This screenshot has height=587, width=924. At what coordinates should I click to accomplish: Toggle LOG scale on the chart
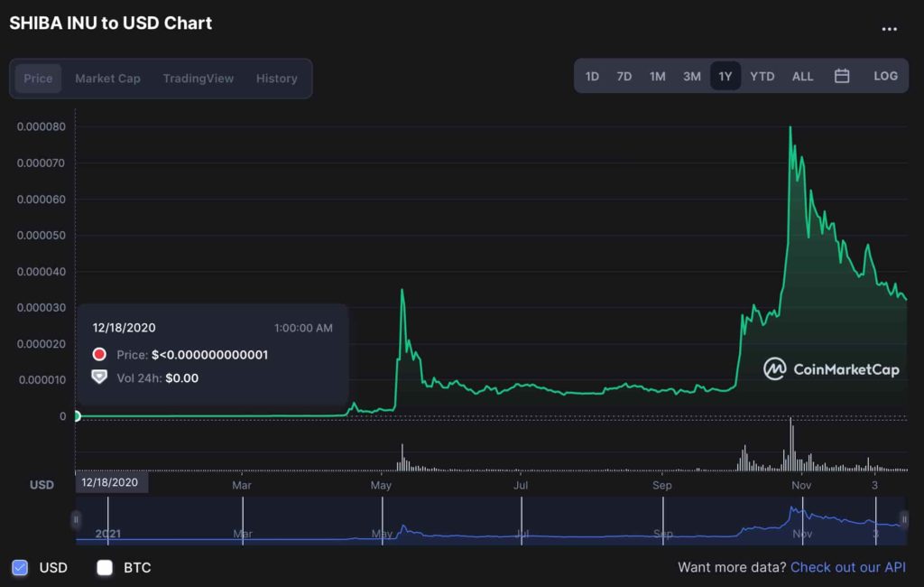(885, 76)
